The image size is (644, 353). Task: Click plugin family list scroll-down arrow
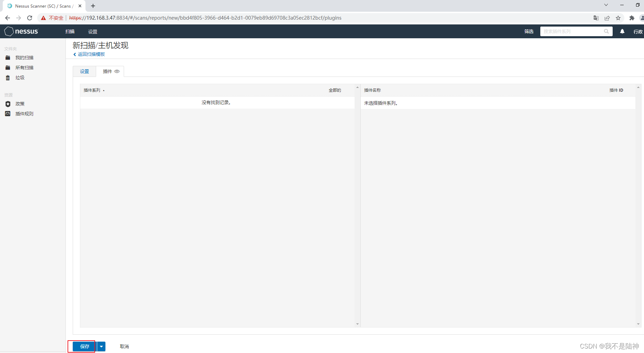point(357,324)
